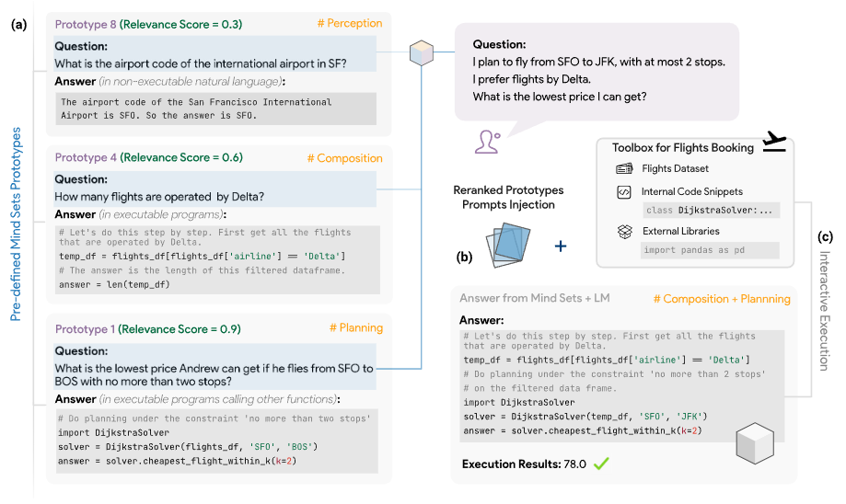Screen dimensions: 846x504
Task: Click the Internal Code Snippets icon
Action: point(624,192)
